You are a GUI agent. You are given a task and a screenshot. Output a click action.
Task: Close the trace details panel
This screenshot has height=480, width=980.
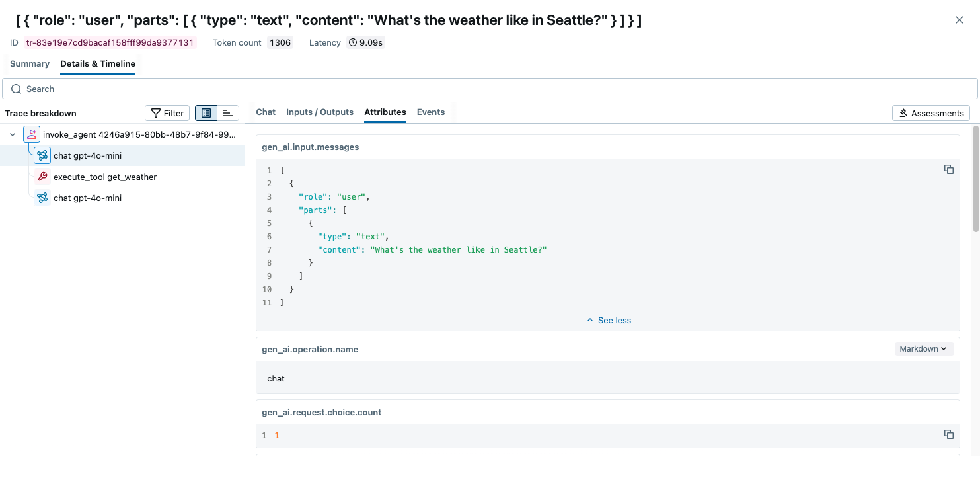tap(960, 20)
